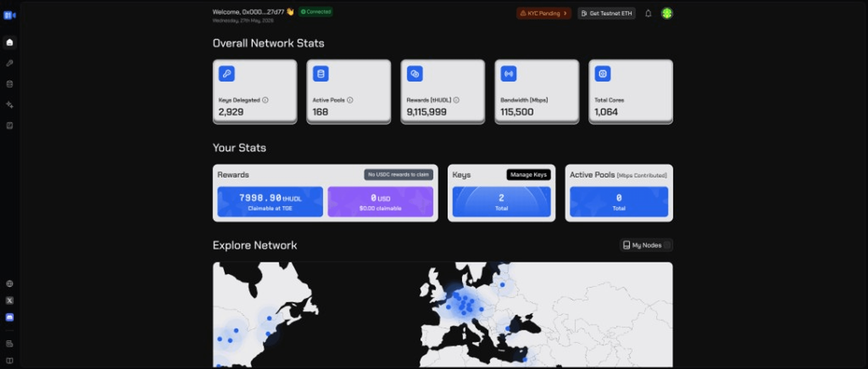This screenshot has width=868, height=369.
Task: Open the Home dashboard sidebar icon
Action: point(10,43)
